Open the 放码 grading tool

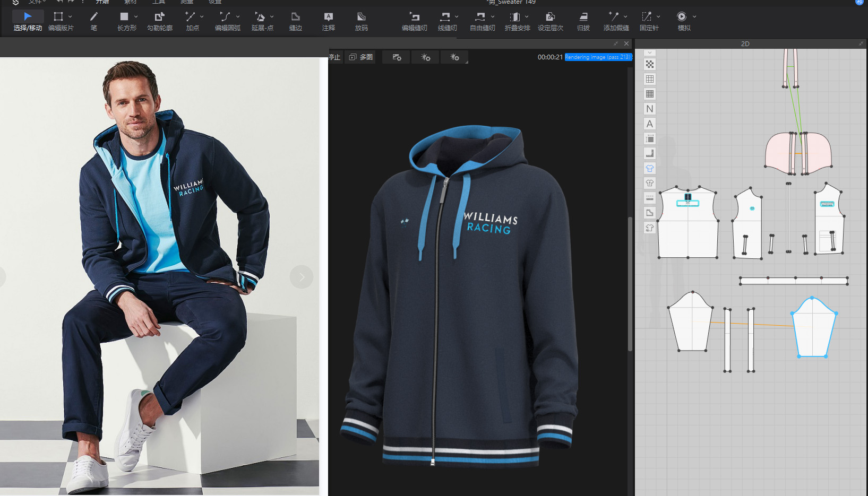tap(361, 21)
